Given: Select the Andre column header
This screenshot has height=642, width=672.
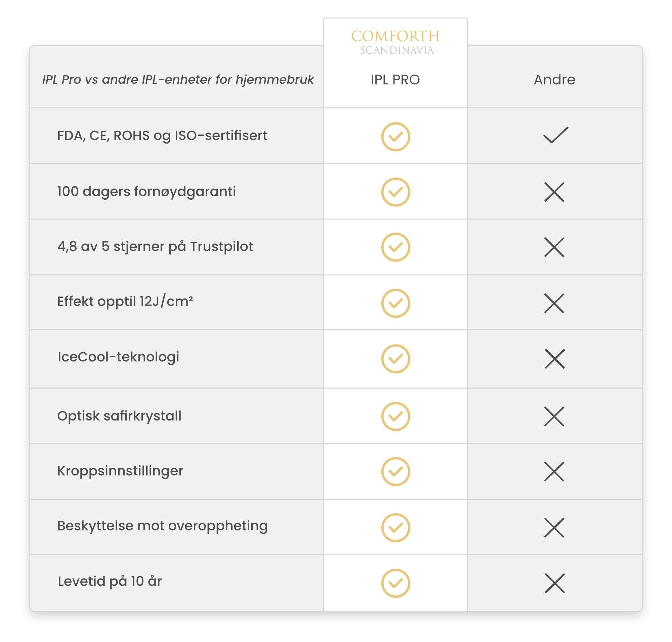Looking at the screenshot, I should pyautogui.click(x=554, y=80).
